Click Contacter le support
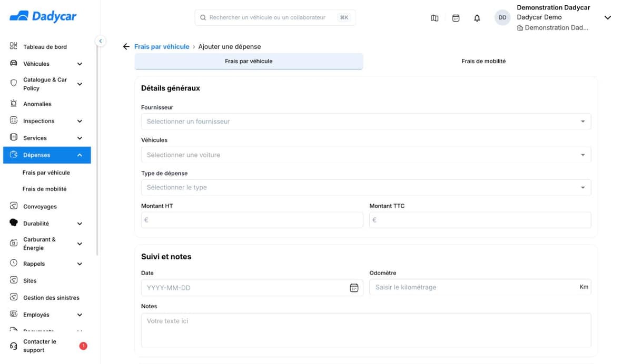Image resolution: width=632 pixels, height=364 pixels. (39, 346)
